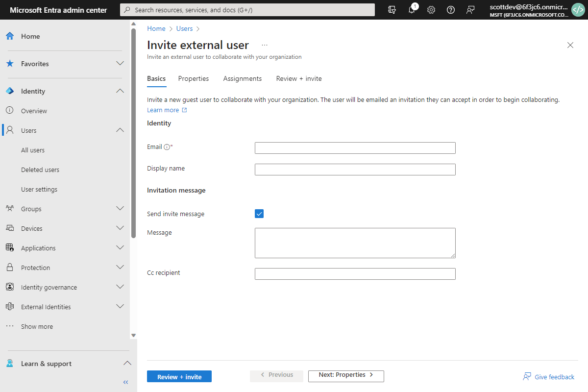588x392 pixels.
Task: Click the Review + invite button
Action: point(179,376)
